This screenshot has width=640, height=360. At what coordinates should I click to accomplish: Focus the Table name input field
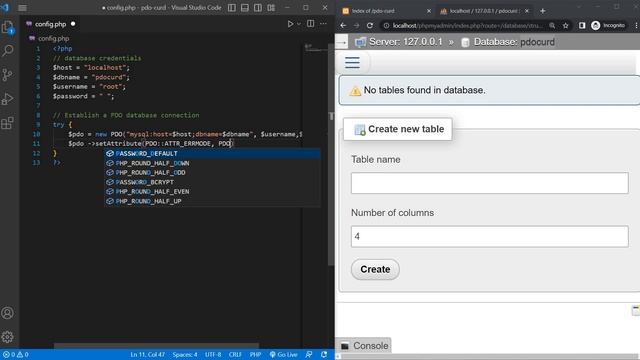(489, 182)
